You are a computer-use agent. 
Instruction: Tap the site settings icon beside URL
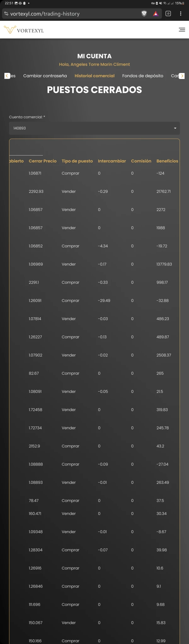pos(6,14)
